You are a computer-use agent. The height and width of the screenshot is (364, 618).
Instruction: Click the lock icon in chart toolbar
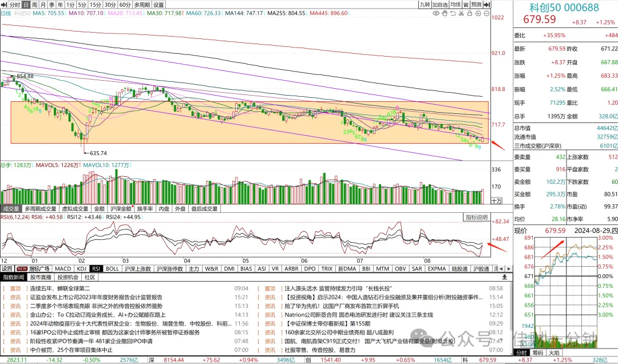click(469, 13)
